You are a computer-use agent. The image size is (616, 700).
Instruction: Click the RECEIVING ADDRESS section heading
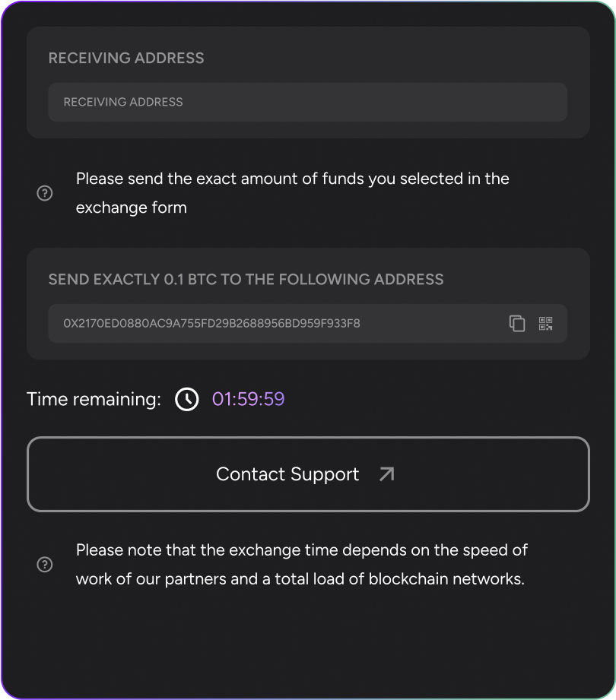pyautogui.click(x=126, y=59)
